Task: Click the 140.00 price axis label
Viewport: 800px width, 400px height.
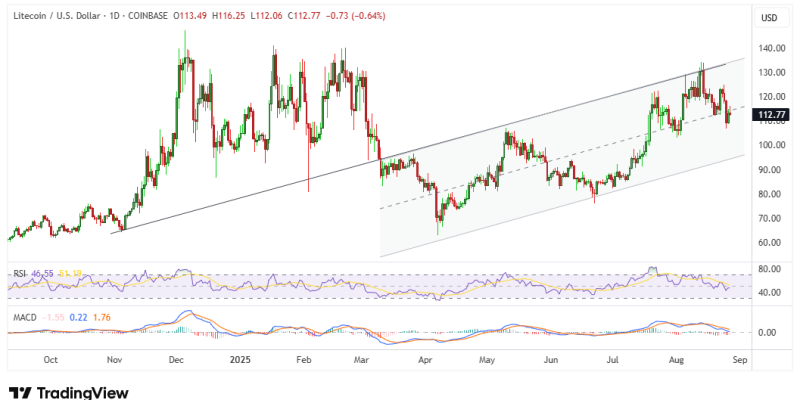Action: (770, 48)
